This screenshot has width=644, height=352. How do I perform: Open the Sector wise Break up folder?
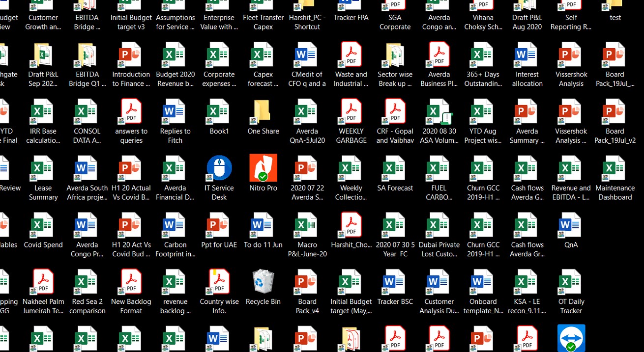pyautogui.click(x=395, y=54)
